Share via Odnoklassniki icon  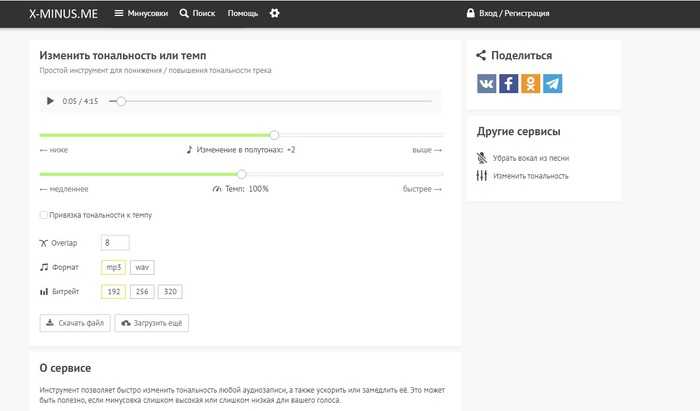pyautogui.click(x=530, y=83)
